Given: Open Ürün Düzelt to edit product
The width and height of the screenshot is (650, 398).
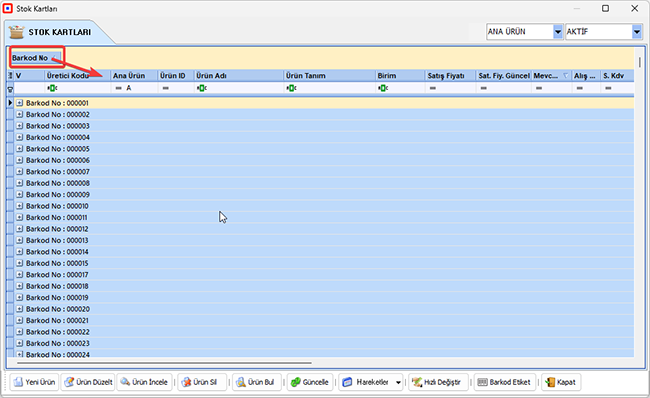Looking at the screenshot, I should point(88,382).
